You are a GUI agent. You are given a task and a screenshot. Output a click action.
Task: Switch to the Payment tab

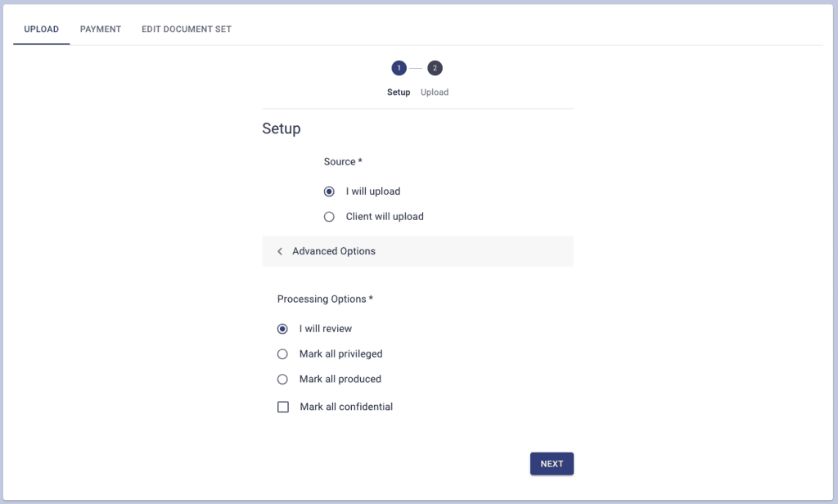101,29
